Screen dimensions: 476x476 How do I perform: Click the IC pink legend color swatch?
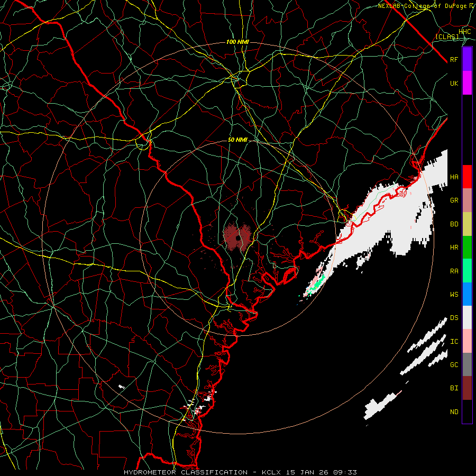point(467,341)
